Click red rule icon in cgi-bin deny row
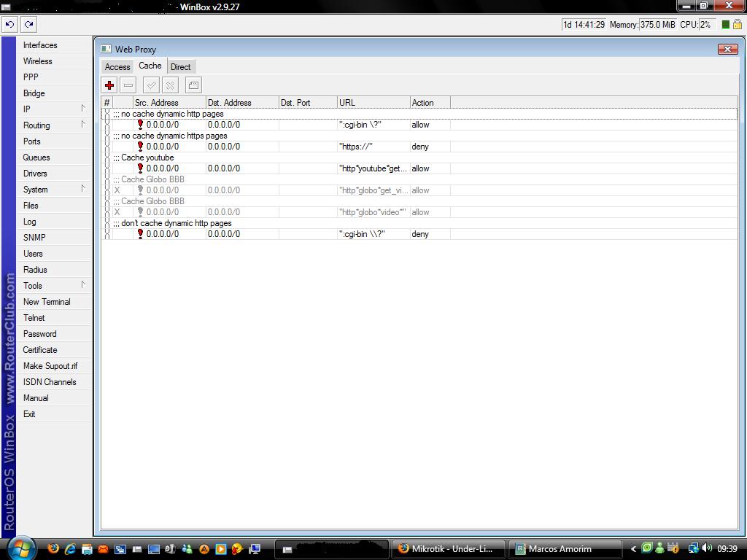Viewport: 747px width, 560px height. click(x=140, y=234)
